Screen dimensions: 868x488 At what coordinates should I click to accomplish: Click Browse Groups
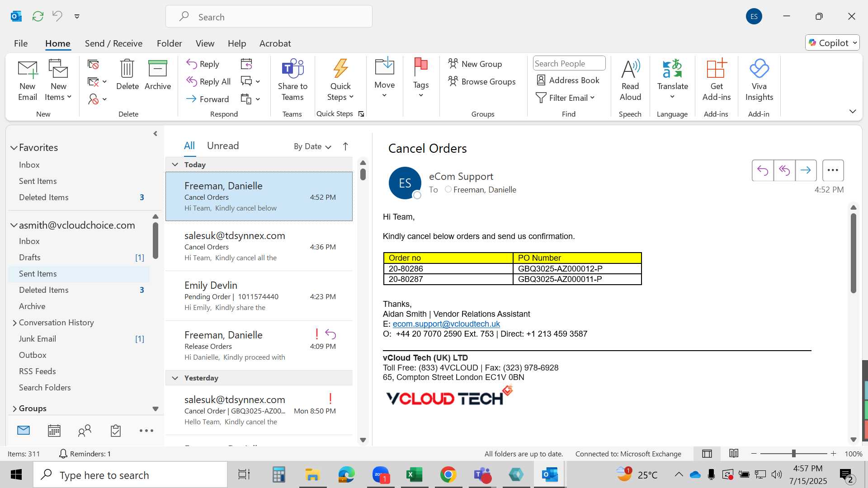[482, 81]
